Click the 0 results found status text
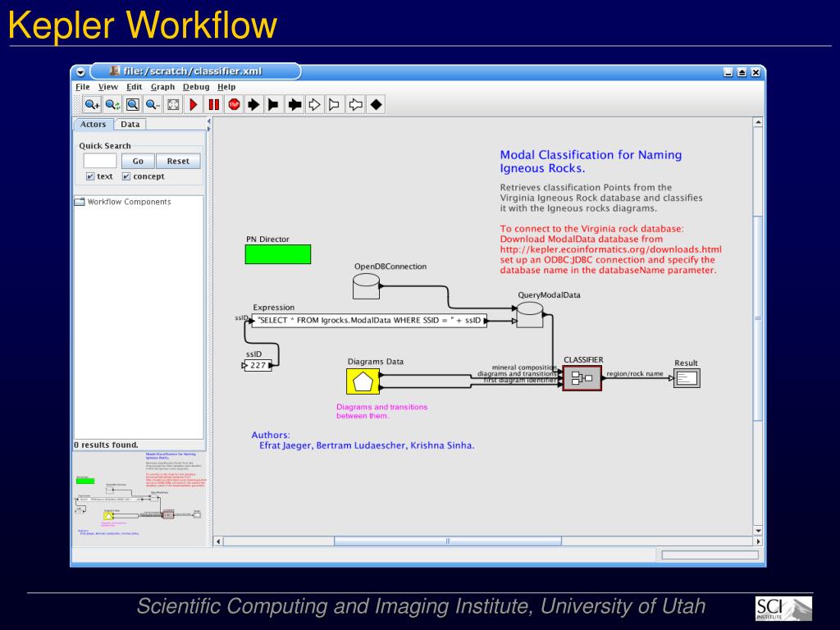 [x=106, y=445]
